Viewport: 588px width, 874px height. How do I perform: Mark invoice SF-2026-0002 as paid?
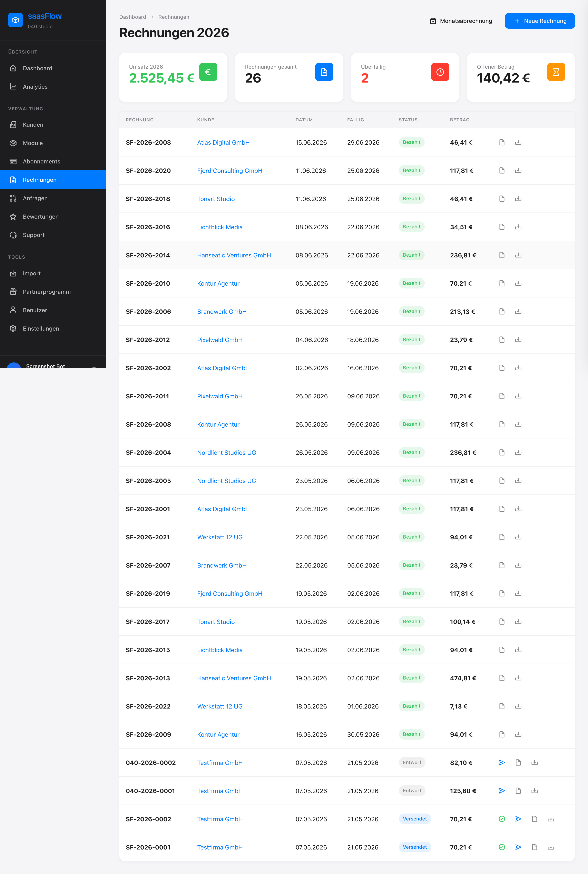502,819
